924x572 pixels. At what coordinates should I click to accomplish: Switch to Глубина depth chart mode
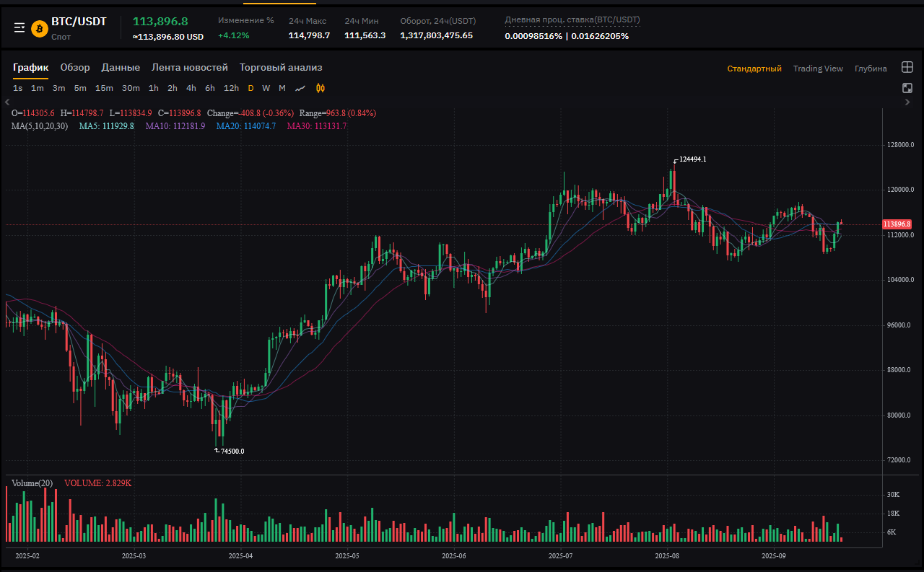[871, 69]
